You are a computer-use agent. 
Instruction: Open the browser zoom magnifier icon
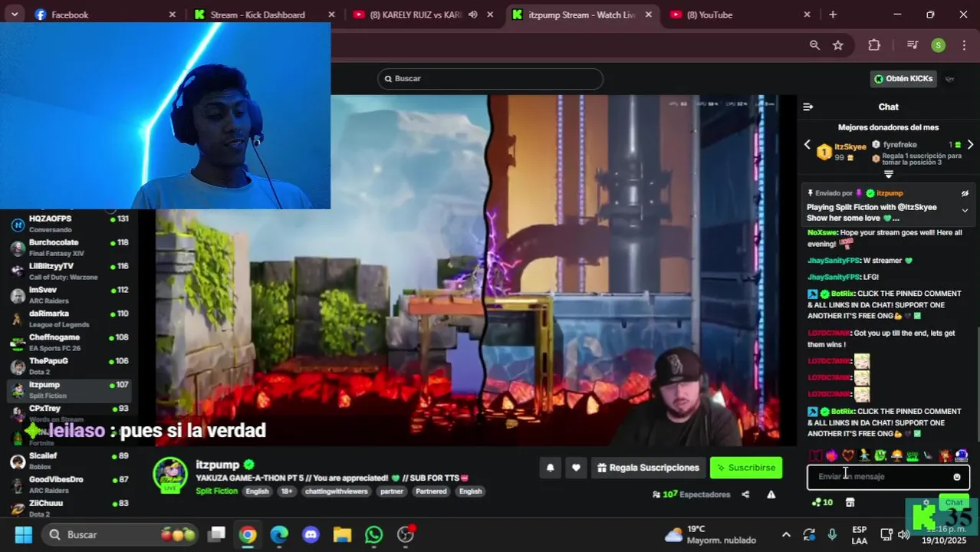point(814,45)
